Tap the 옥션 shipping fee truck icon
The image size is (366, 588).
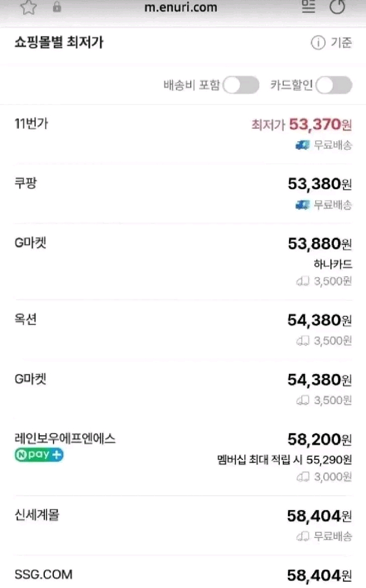(x=303, y=341)
